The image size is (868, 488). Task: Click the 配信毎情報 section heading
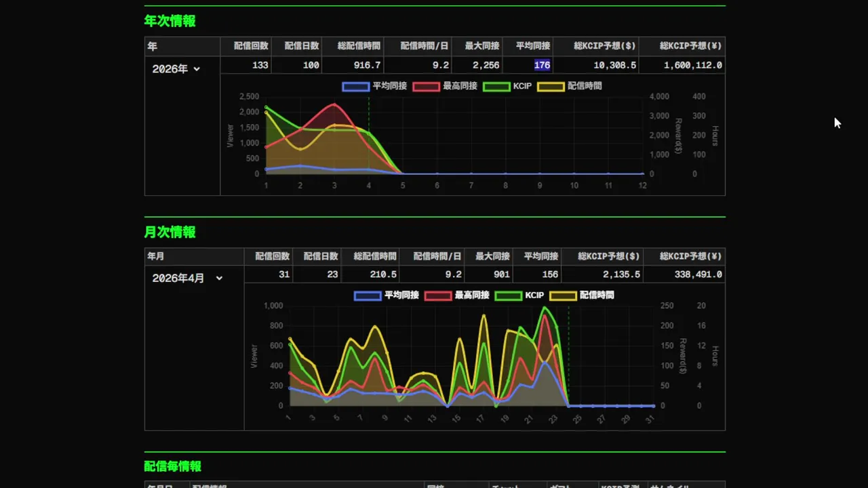pos(172,466)
